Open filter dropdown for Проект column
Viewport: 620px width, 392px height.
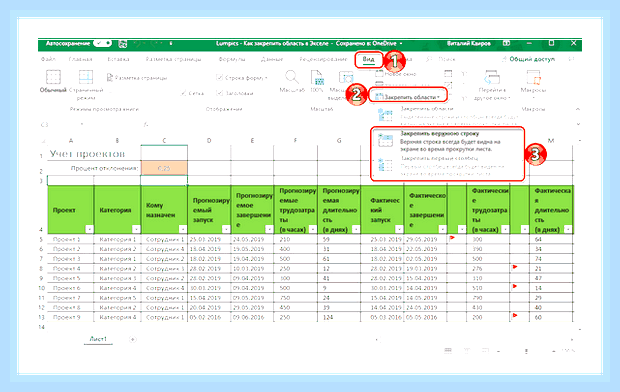click(89, 229)
